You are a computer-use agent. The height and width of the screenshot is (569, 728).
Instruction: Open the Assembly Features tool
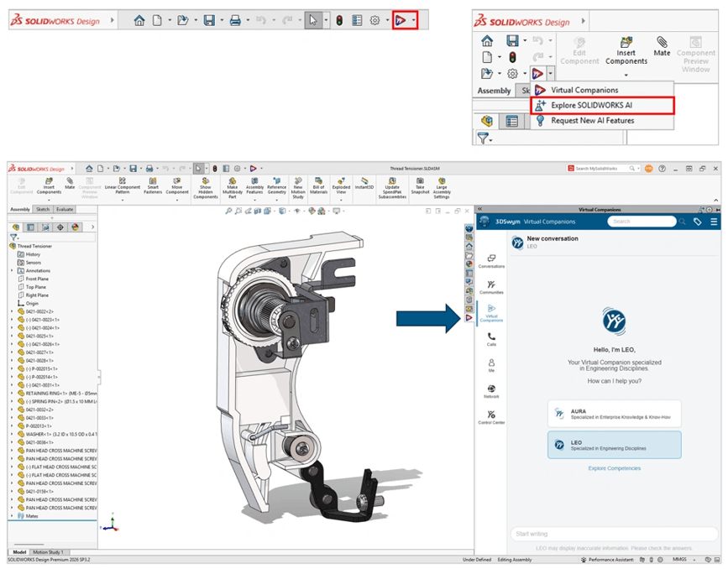point(254,186)
